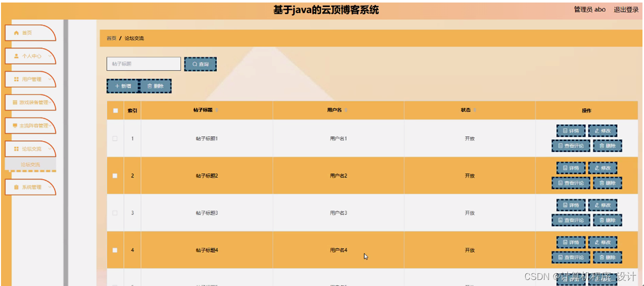Click the 删除 button above the table
The image size is (644, 286).
[155, 86]
